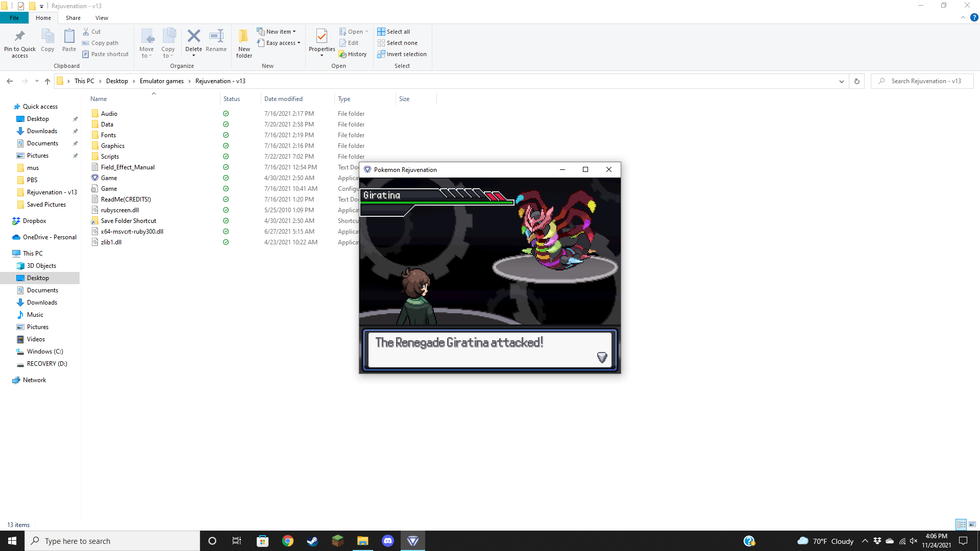Click Emulator games in address path
980x551 pixels.
pyautogui.click(x=162, y=81)
